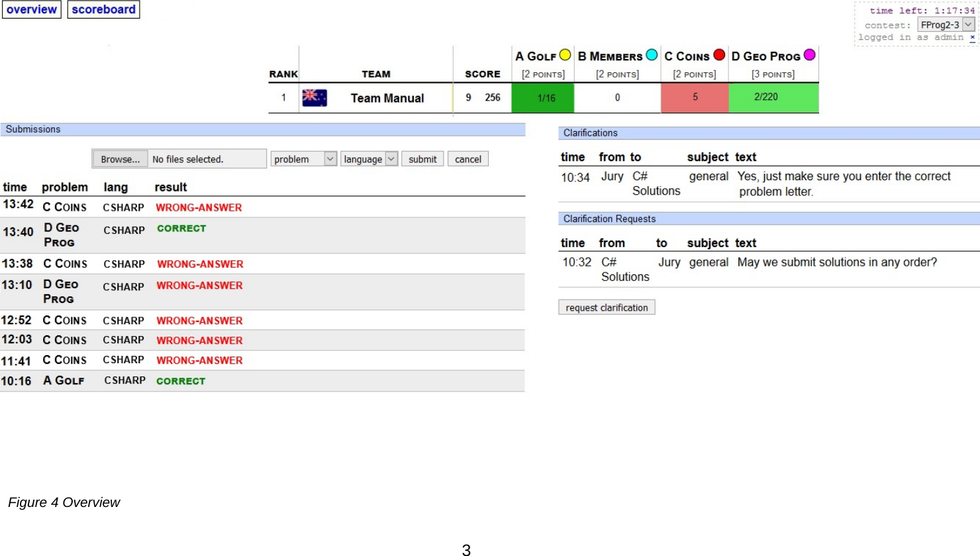Open the 13:40 submission's CORRECT result
The image size is (980, 556).
click(181, 229)
